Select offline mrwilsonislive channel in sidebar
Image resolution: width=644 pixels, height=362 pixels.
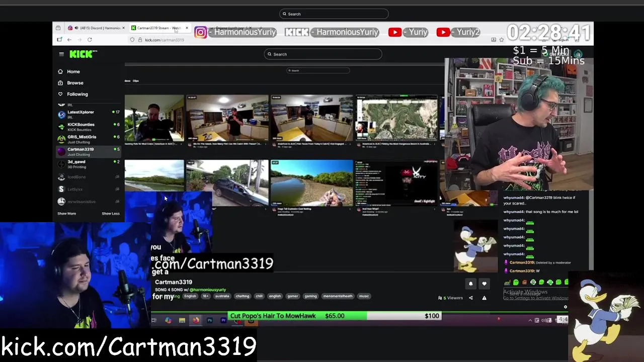click(89, 202)
